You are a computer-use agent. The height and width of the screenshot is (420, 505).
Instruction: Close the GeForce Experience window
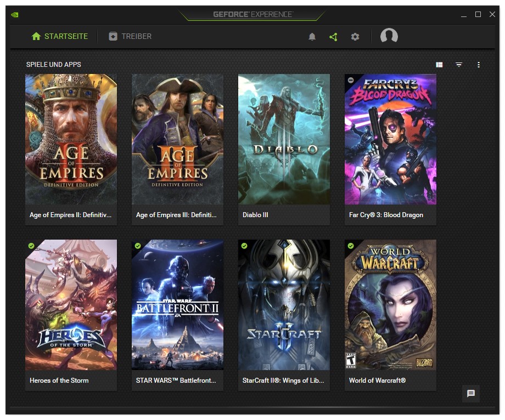(492, 14)
